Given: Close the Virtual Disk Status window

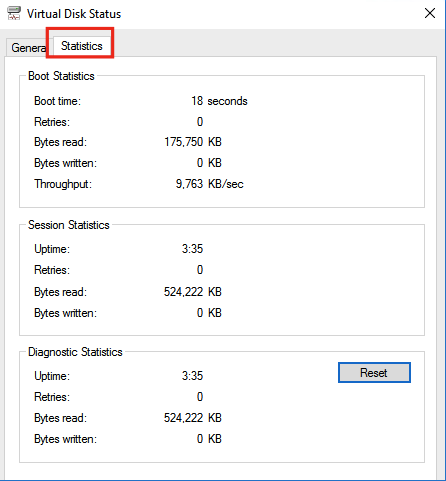Looking at the screenshot, I should coord(430,13).
